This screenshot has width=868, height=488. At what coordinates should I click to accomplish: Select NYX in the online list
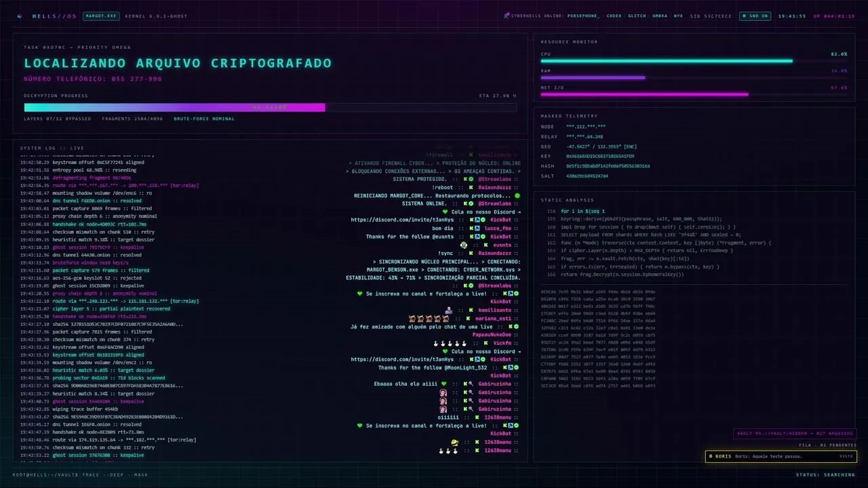coord(678,16)
